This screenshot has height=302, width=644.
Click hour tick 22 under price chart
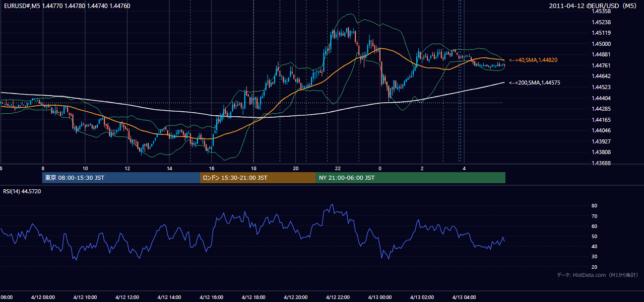click(338, 168)
